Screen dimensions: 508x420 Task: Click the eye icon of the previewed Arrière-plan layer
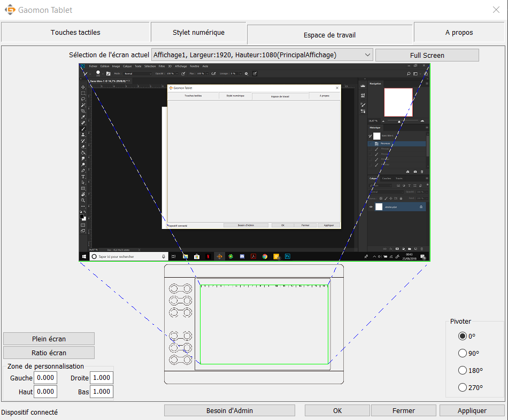pyautogui.click(x=371, y=207)
